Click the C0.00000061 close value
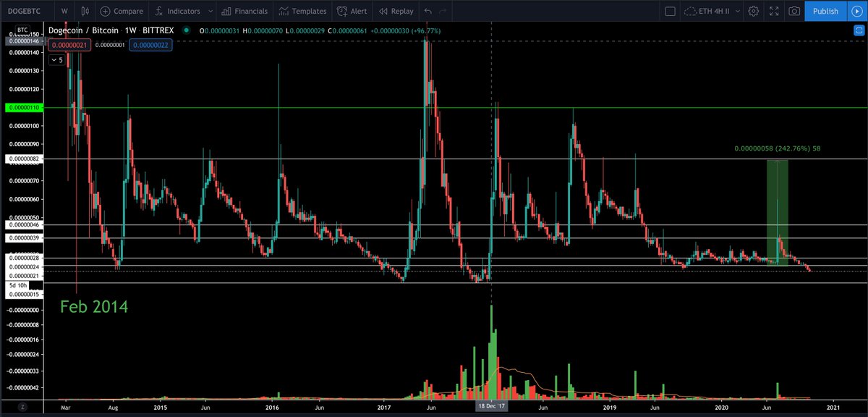Image resolution: width=868 pixels, height=417 pixels. point(347,30)
